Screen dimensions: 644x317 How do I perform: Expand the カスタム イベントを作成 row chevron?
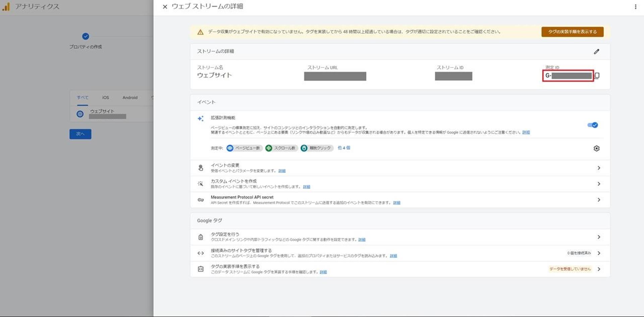(599, 184)
